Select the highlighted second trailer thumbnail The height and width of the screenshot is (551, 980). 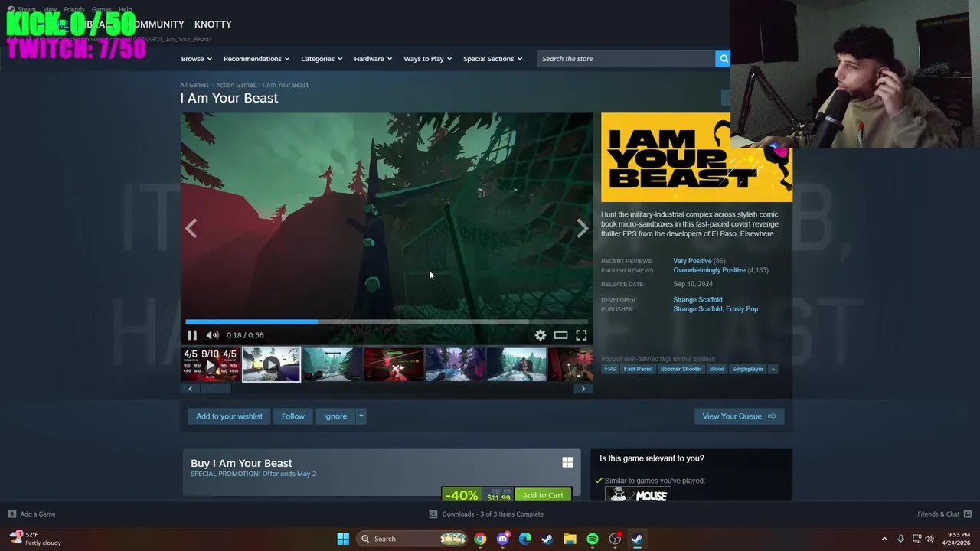point(271,364)
